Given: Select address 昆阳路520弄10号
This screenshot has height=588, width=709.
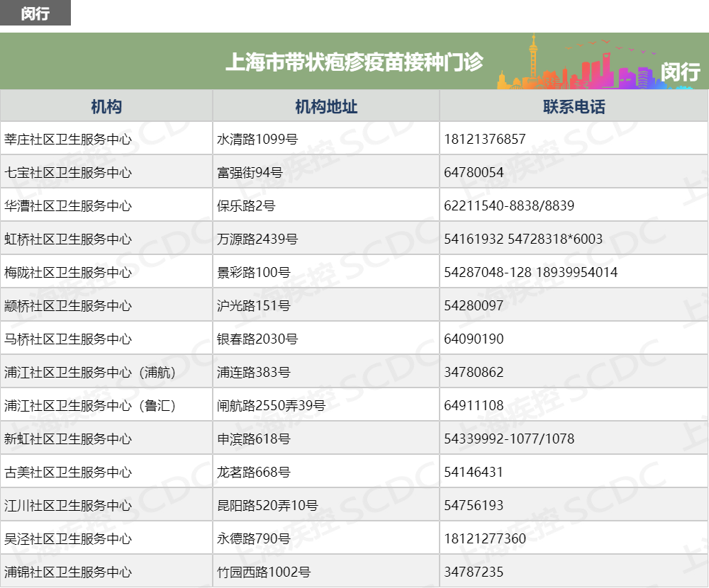Looking at the screenshot, I should click(267, 506).
